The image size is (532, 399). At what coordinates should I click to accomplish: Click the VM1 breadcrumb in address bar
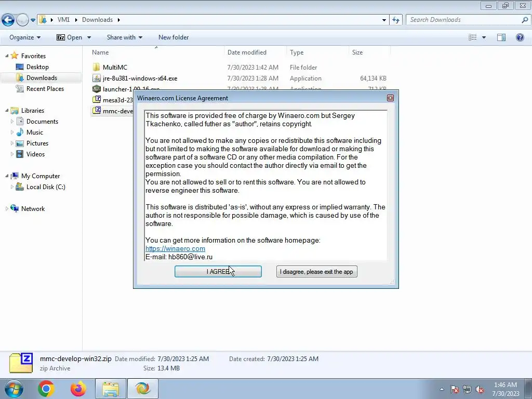[x=63, y=20]
